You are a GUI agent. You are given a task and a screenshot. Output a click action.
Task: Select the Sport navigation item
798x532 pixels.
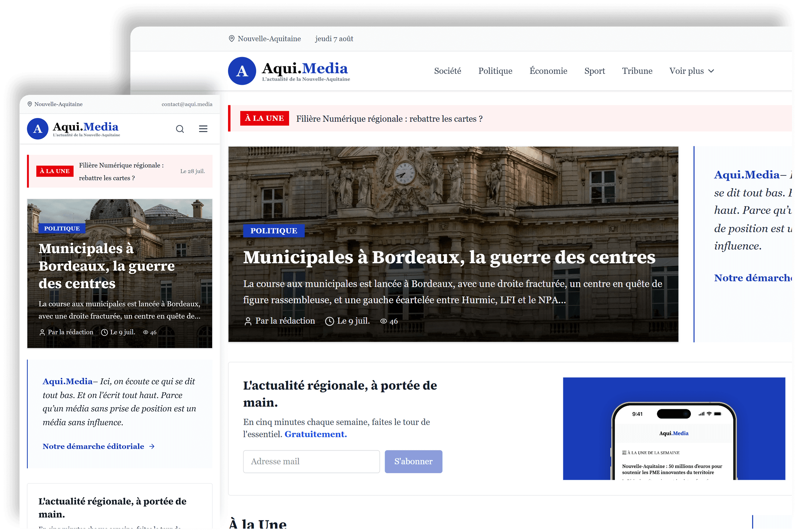(x=595, y=71)
